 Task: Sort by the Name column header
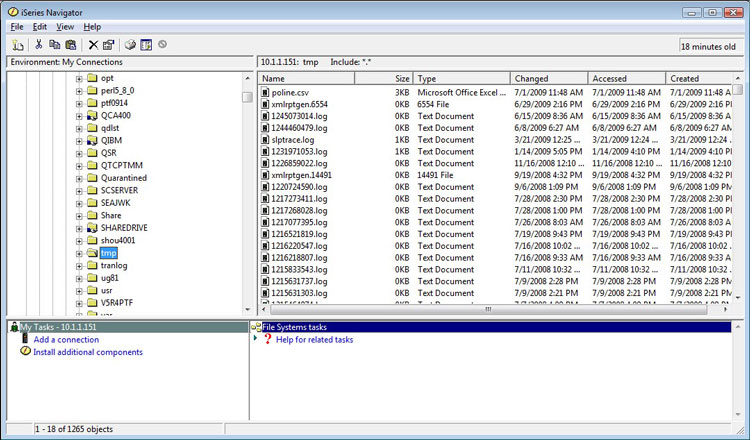tap(306, 78)
